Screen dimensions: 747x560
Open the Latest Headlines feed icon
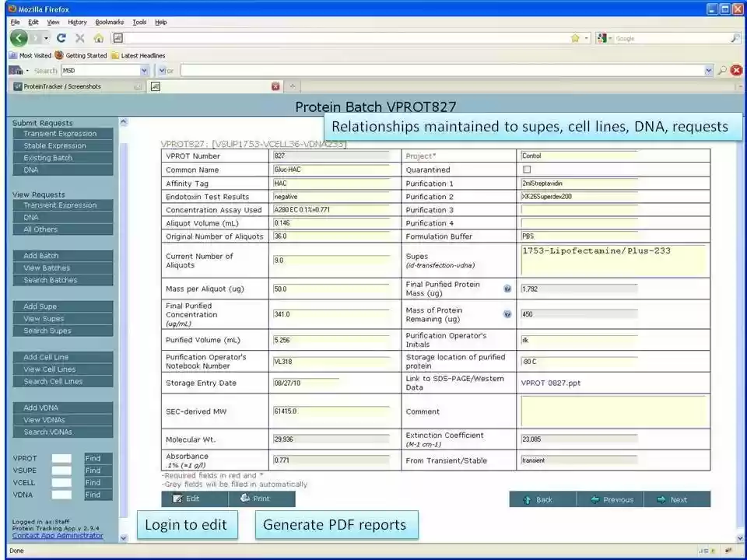[114, 55]
